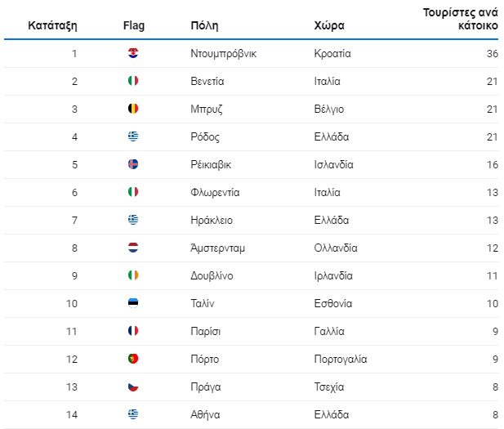
Task: Click the Τουρίστες ανά κάτοικο column header
Action: click(460, 19)
